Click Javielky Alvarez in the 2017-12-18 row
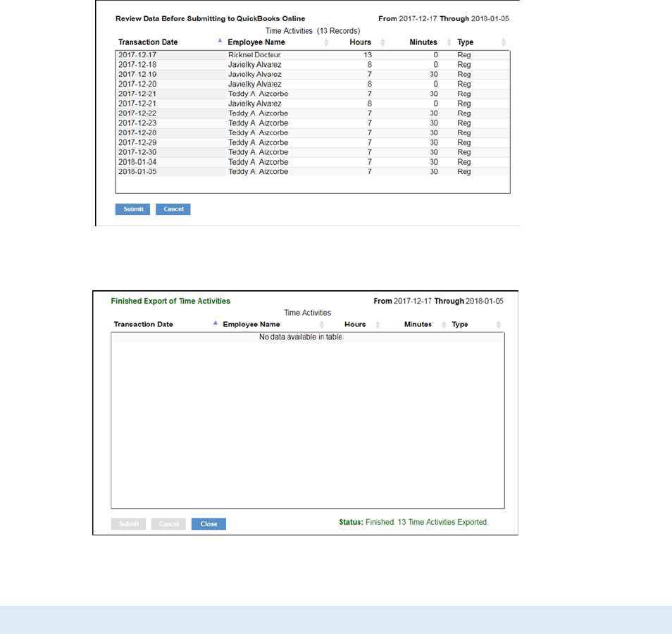This screenshot has width=672, height=634. point(254,65)
